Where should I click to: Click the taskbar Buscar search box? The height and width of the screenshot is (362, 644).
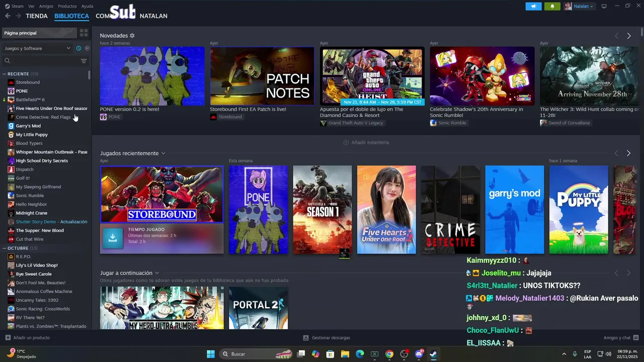[257, 354]
